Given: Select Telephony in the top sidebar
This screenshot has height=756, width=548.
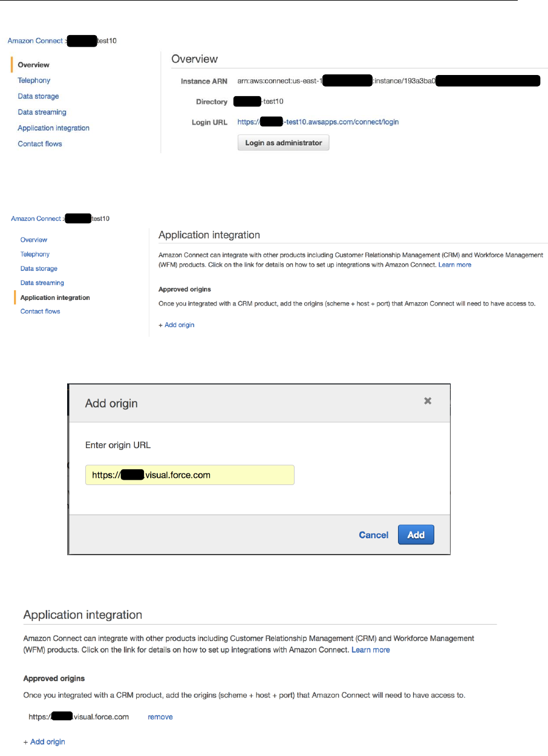Looking at the screenshot, I should click(34, 80).
